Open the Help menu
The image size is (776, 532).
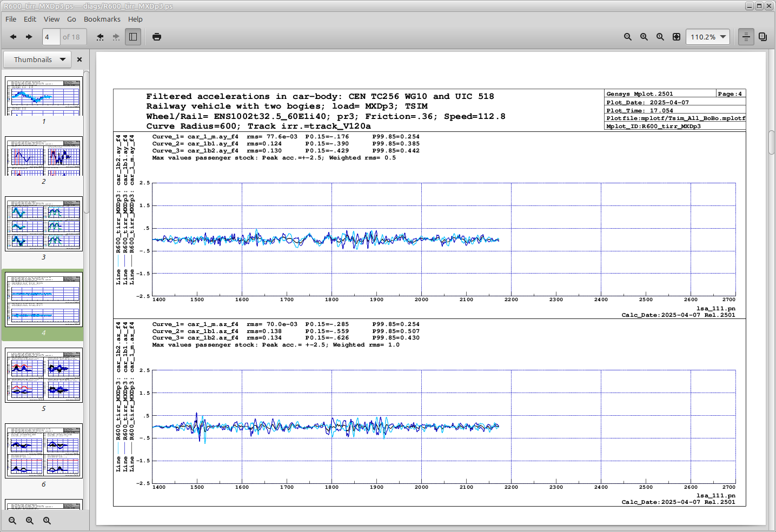[135, 19]
